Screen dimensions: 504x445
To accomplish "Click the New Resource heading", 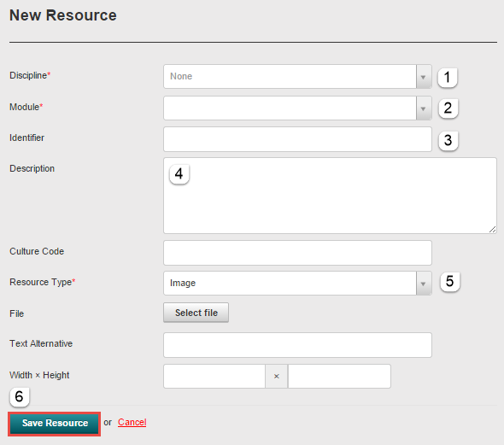I will [63, 15].
